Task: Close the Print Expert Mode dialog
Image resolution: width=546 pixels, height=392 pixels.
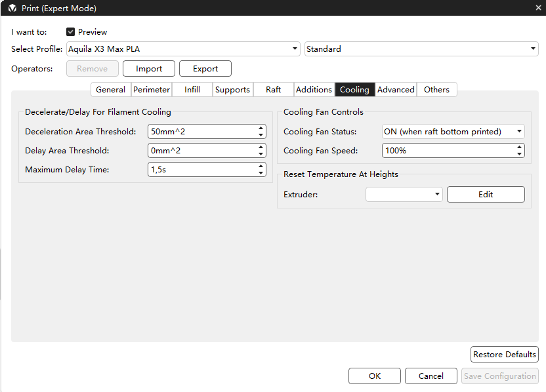Action: [537, 8]
